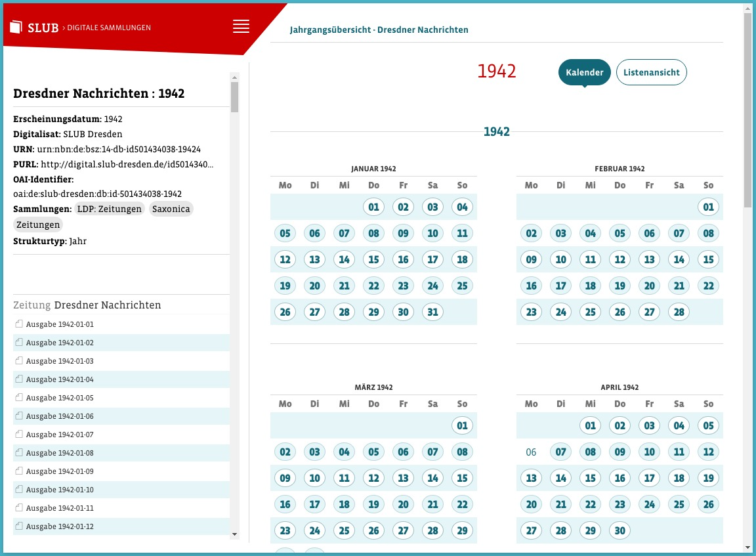Image resolution: width=756 pixels, height=556 pixels.
Task: Open the April 30 issue in the calendar
Action: pos(619,530)
